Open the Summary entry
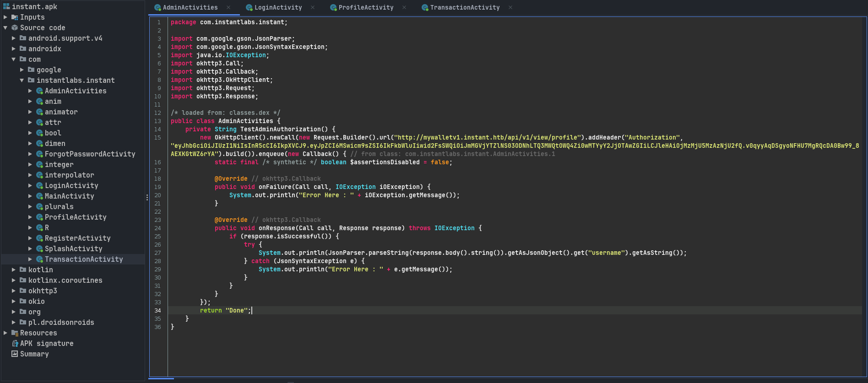The image size is (868, 383). [34, 354]
